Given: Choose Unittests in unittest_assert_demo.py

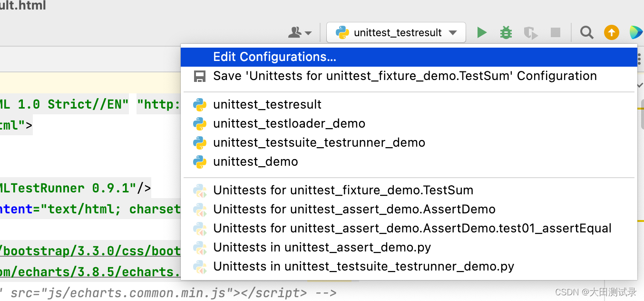Looking at the screenshot, I should point(322,248).
